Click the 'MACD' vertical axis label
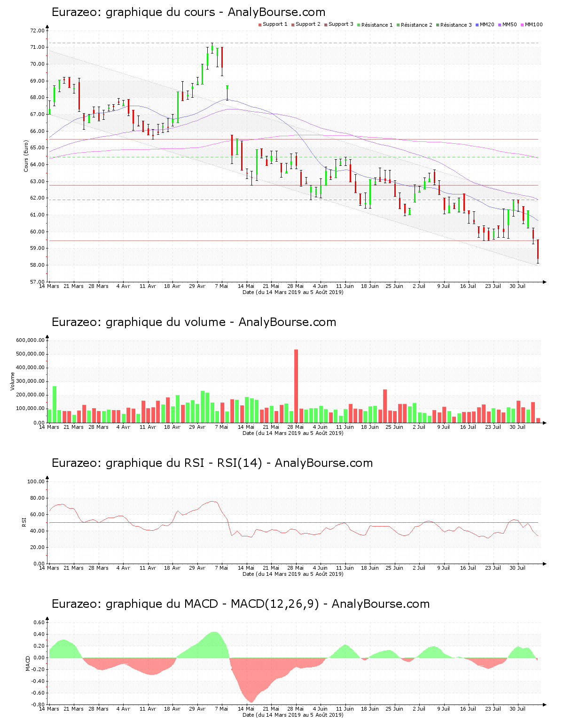 [x=28, y=663]
